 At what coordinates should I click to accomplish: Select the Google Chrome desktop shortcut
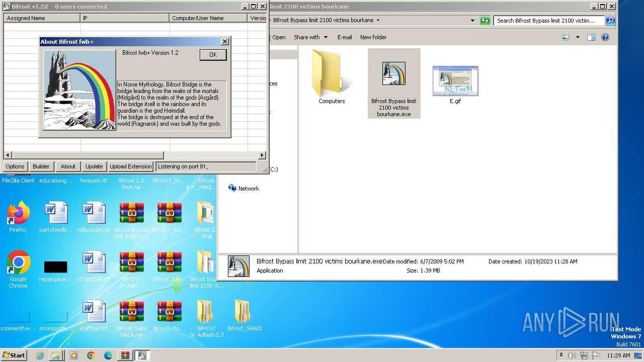tap(18, 269)
